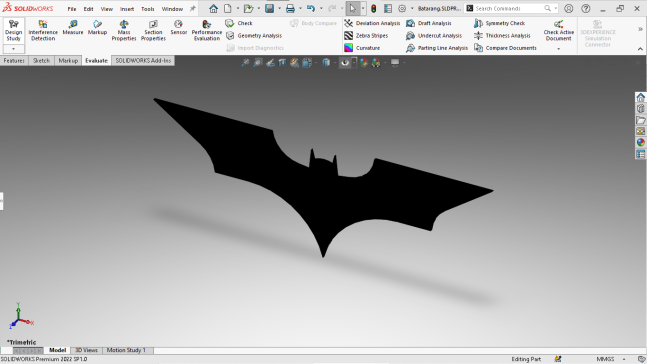Launch the Performance Evaluation tool
This screenshot has height=364, width=647.
pyautogui.click(x=207, y=30)
